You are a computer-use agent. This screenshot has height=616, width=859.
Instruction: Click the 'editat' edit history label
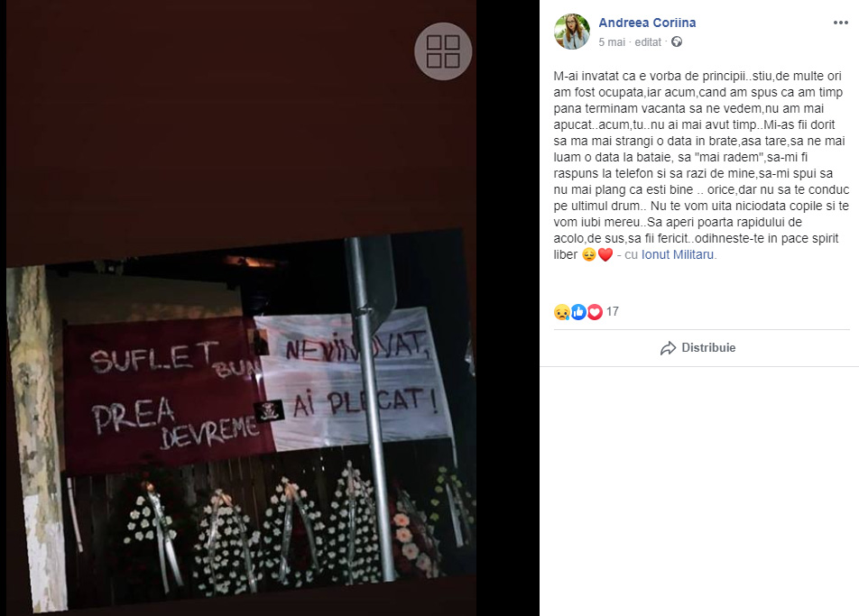[x=648, y=42]
